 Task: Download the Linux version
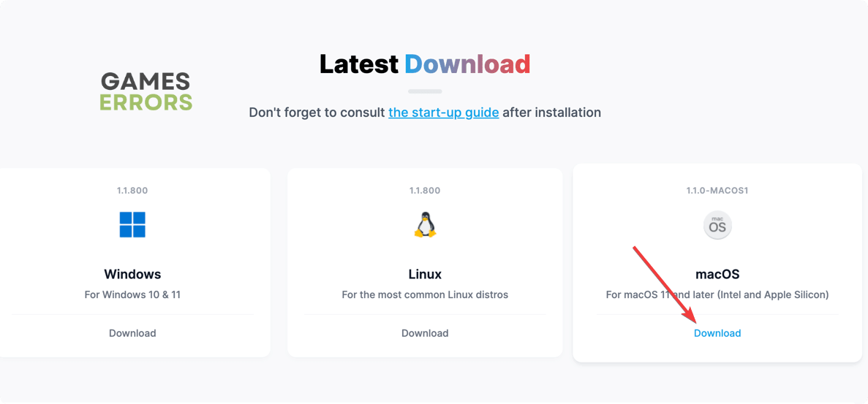click(425, 333)
